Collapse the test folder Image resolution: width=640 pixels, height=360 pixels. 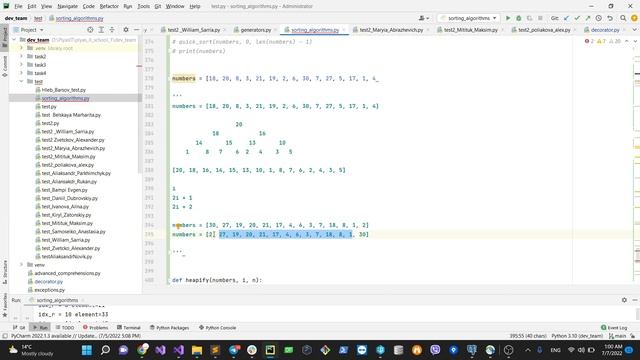(x=21, y=81)
